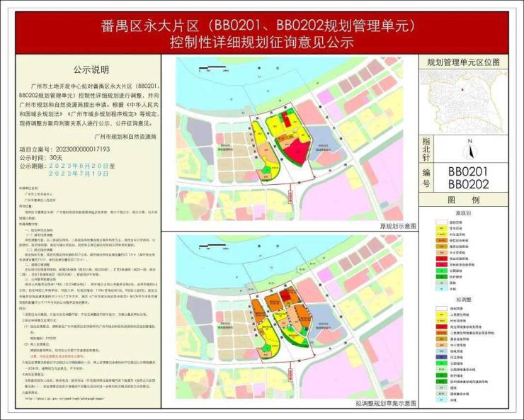The width and height of the screenshot is (524, 420).
Task: Open the 拟调整规划草案示意图 map image
Action: pyautogui.click(x=290, y=317)
